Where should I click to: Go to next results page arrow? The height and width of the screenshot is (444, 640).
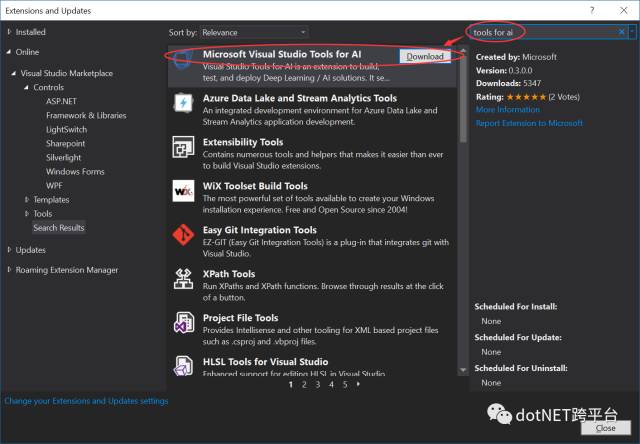coord(358,384)
